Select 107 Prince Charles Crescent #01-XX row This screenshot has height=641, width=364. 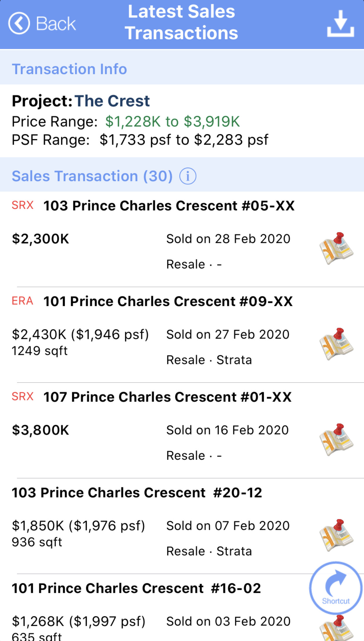point(167,397)
